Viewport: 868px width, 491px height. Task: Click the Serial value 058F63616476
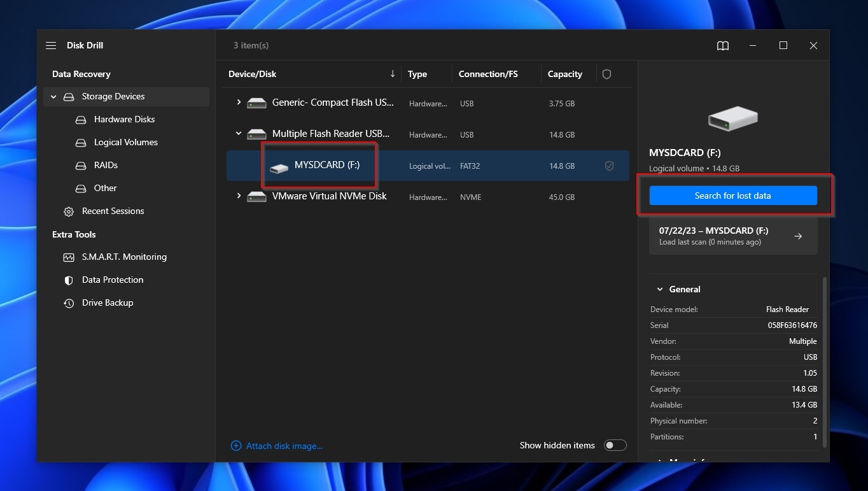point(792,325)
